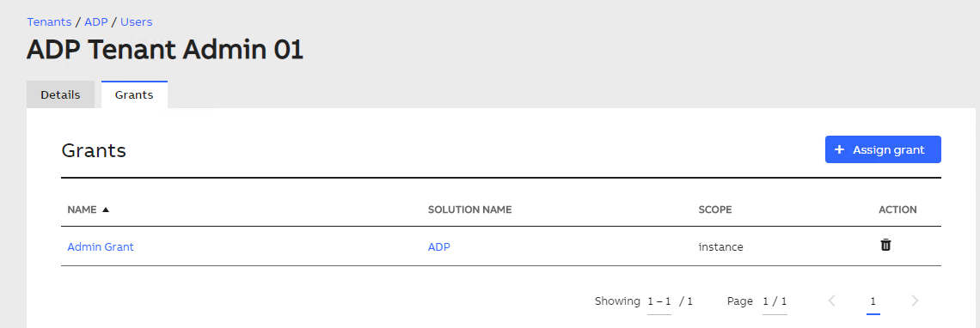The height and width of the screenshot is (328, 980).
Task: Open the ADP breadcrumb link
Action: pos(96,21)
